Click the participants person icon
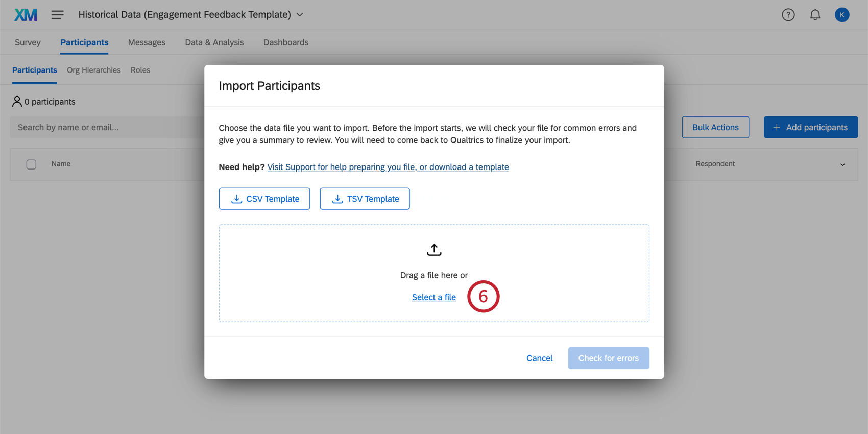This screenshot has height=434, width=868. tap(17, 102)
